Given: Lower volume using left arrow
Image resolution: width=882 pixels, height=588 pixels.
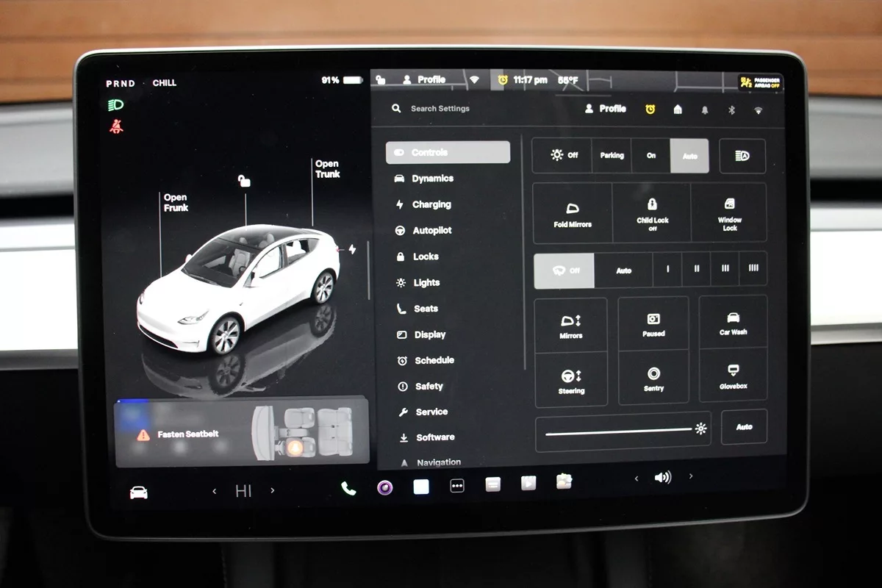Looking at the screenshot, I should (x=637, y=478).
